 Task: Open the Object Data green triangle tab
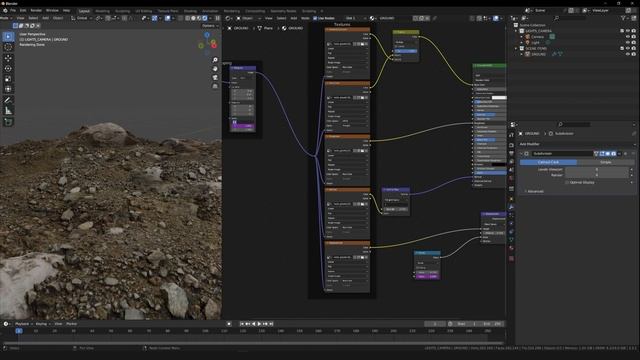[x=511, y=240]
